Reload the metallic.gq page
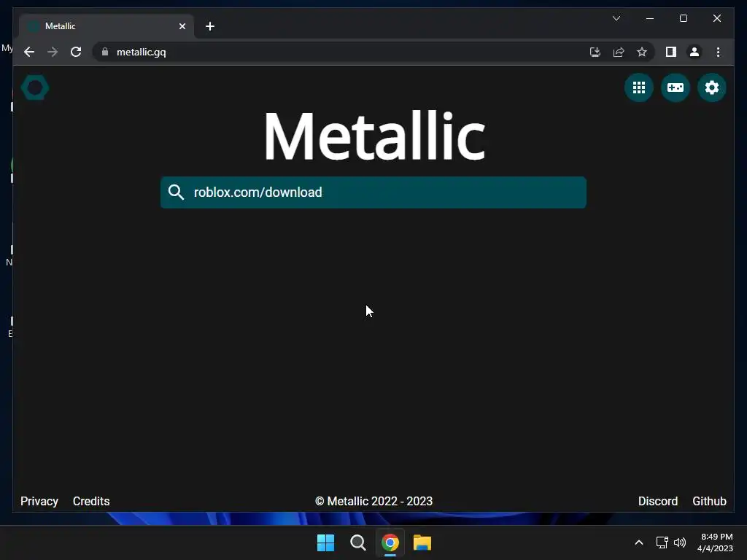This screenshot has width=747, height=560. click(x=76, y=52)
